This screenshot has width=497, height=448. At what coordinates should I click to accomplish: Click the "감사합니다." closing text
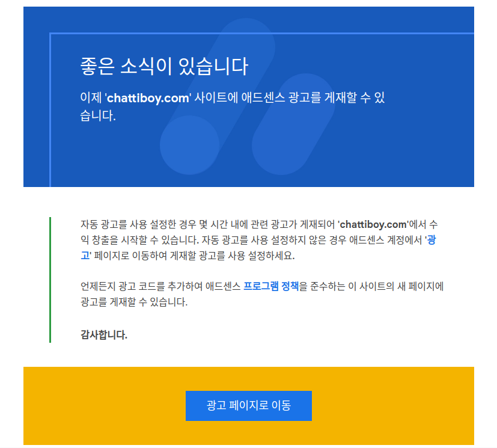[x=103, y=335]
